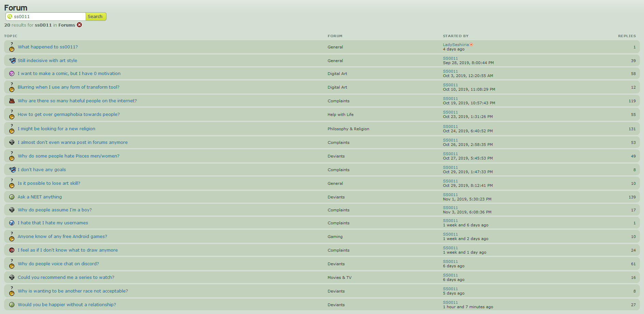Click the red face icon beside 'I feel as if I don't know what to draw'

click(x=12, y=250)
